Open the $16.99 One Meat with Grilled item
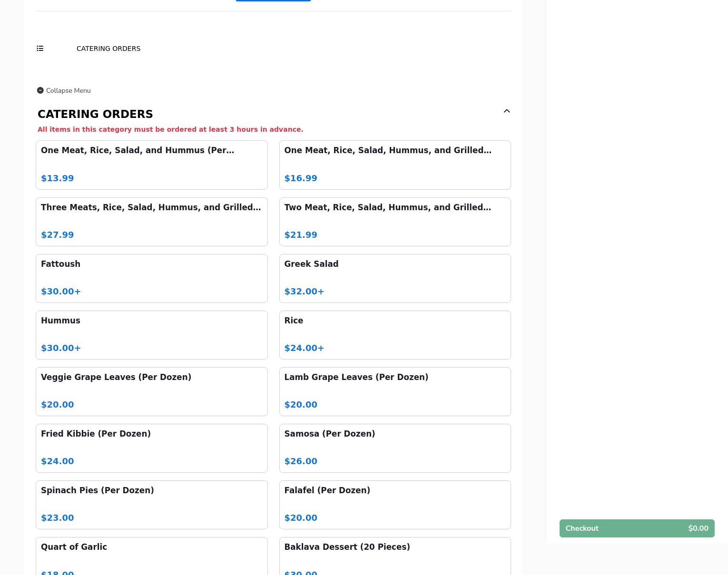728x575 pixels. (395, 165)
